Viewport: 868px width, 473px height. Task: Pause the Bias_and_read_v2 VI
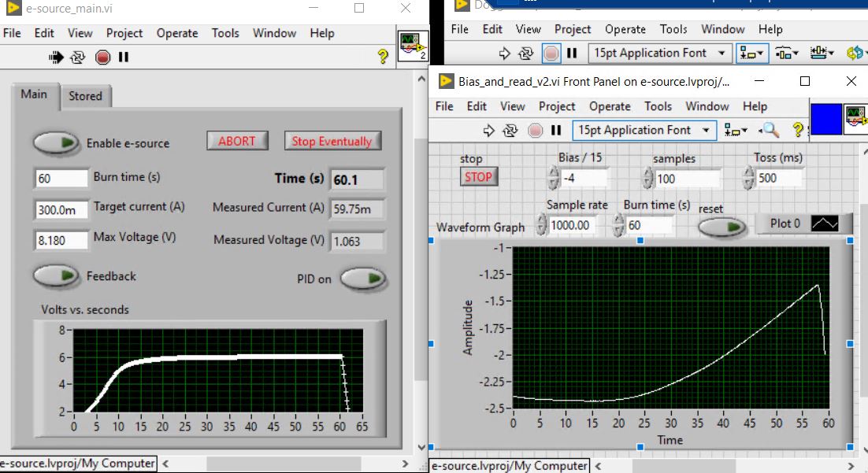point(556,130)
